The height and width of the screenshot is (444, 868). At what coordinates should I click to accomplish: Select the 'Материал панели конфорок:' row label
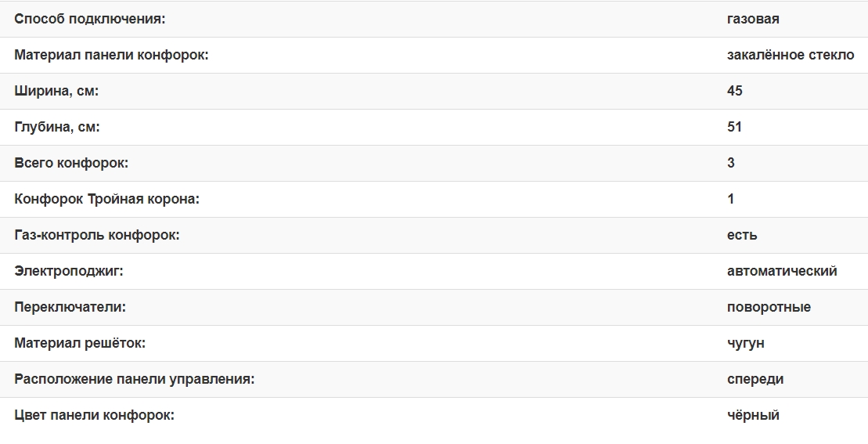pyautogui.click(x=111, y=55)
